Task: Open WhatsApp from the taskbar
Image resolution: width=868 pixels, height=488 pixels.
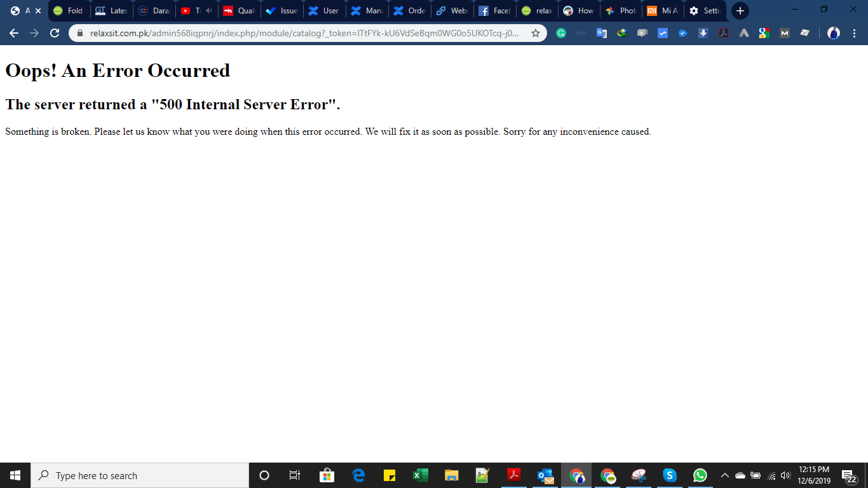Action: 700,475
